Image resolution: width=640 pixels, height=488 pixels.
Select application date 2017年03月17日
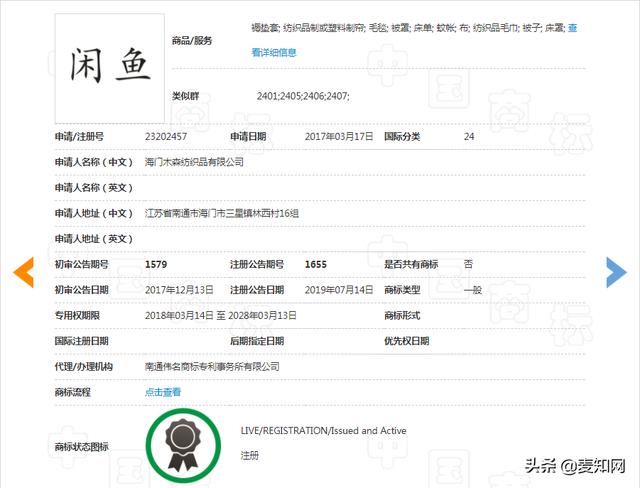(338, 135)
